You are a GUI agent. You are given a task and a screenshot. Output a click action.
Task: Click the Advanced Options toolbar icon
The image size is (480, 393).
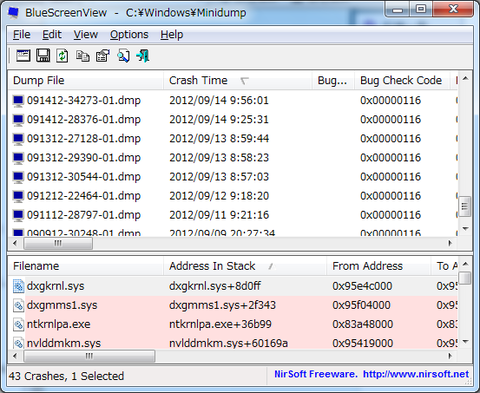pyautogui.click(x=23, y=56)
